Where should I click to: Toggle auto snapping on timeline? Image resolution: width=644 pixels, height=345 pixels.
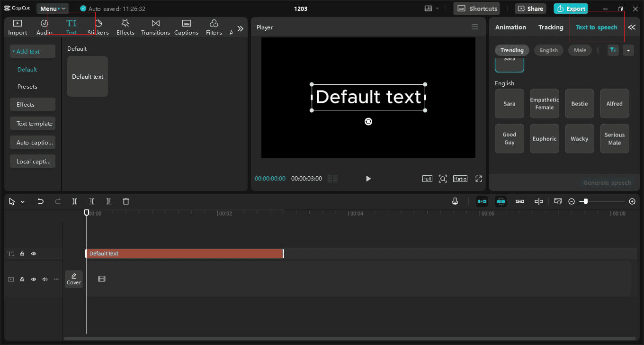[501, 201]
